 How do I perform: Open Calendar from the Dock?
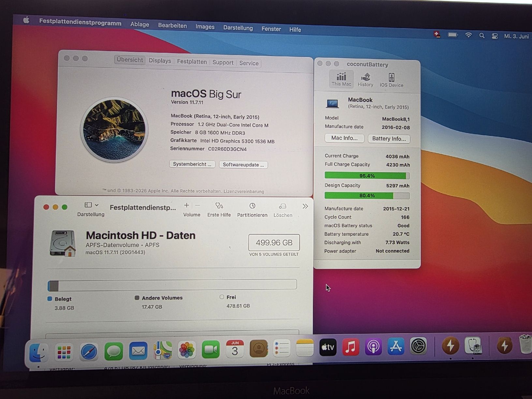235,349
